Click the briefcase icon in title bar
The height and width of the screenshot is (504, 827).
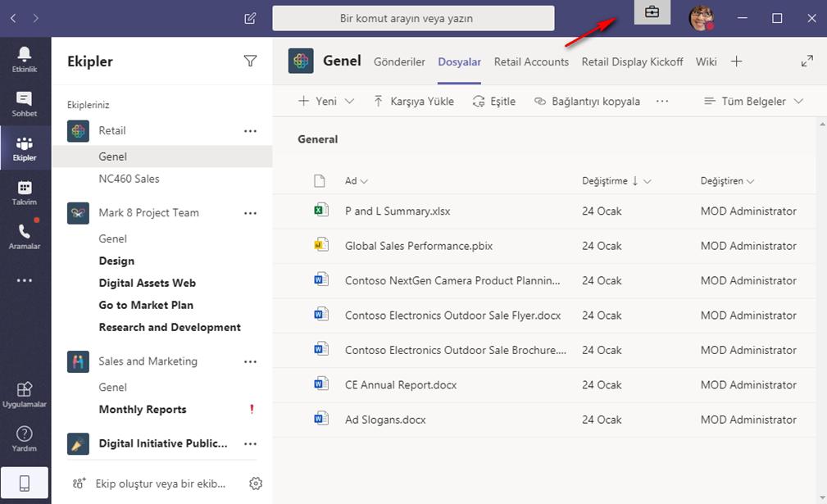pyautogui.click(x=652, y=12)
